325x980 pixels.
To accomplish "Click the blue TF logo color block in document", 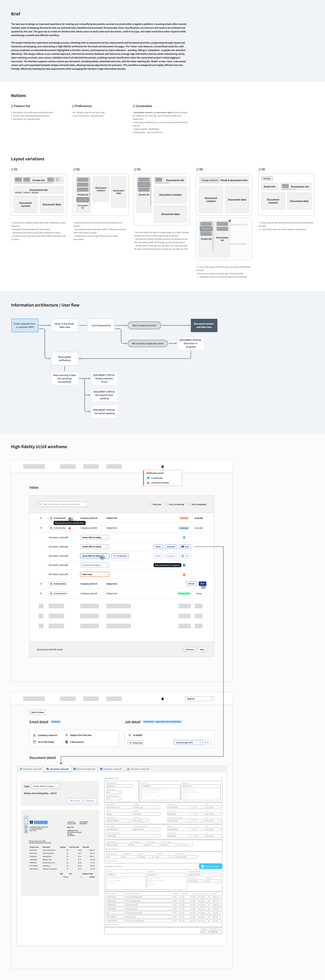I will [x=41, y=822].
